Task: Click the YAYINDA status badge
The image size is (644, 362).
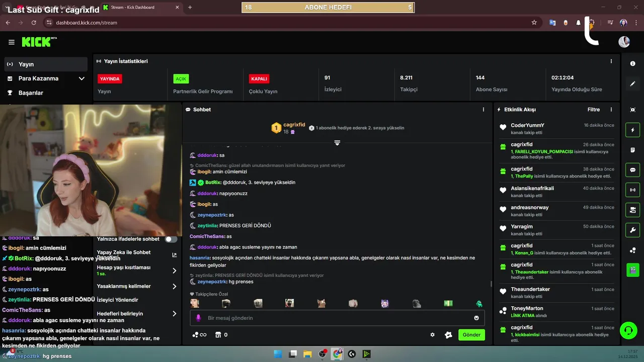Action: [110, 79]
